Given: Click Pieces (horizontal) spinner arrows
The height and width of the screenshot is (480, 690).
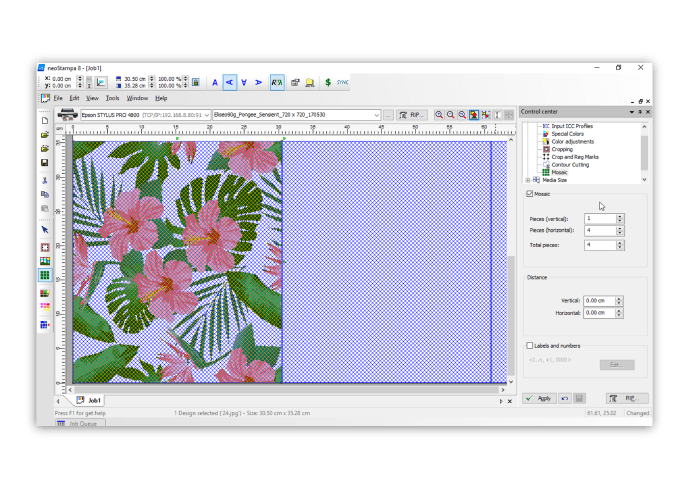Looking at the screenshot, I should pyautogui.click(x=620, y=231).
